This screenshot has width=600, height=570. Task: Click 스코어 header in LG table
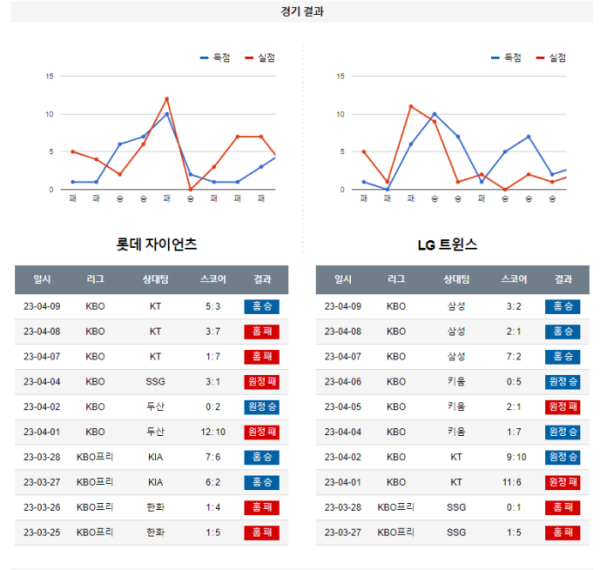[514, 279]
